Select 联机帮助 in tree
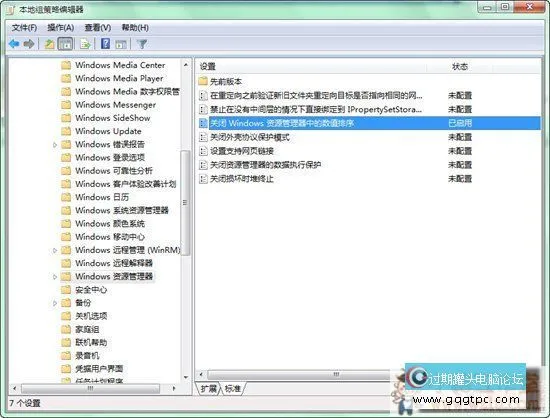The height and width of the screenshot is (418, 550). click(91, 343)
